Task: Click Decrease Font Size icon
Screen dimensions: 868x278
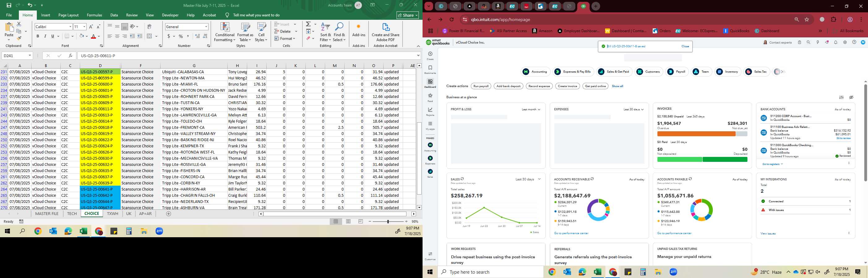Action: pyautogui.click(x=98, y=27)
